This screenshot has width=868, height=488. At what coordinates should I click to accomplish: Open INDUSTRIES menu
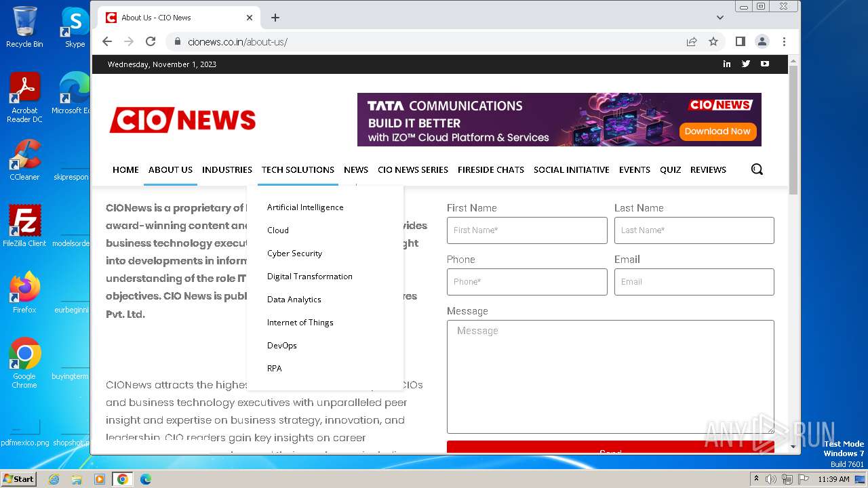[227, 169]
